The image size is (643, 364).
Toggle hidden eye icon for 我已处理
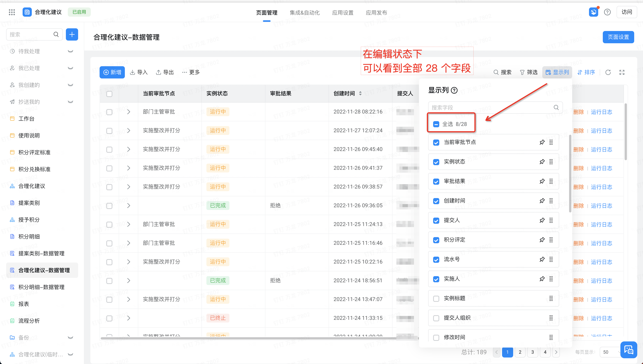[70, 68]
